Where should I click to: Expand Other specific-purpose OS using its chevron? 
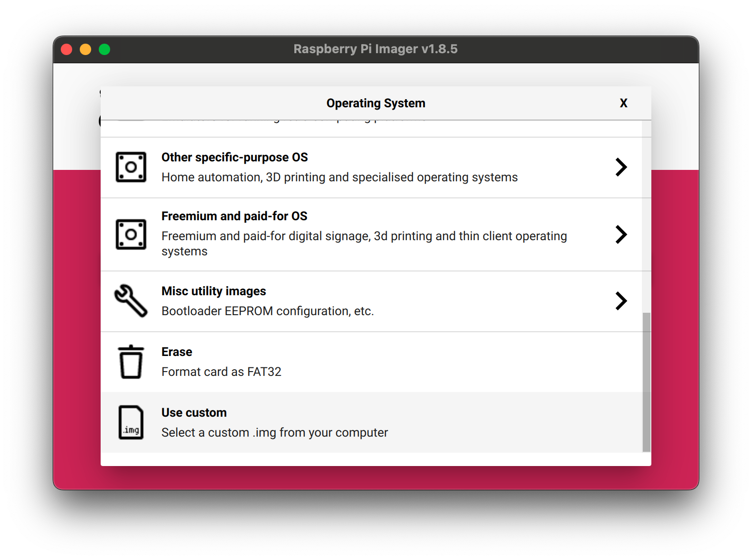tap(621, 167)
